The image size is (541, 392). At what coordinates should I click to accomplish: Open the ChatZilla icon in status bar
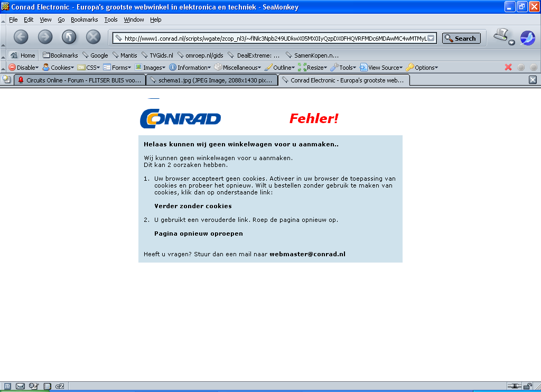click(x=60, y=386)
